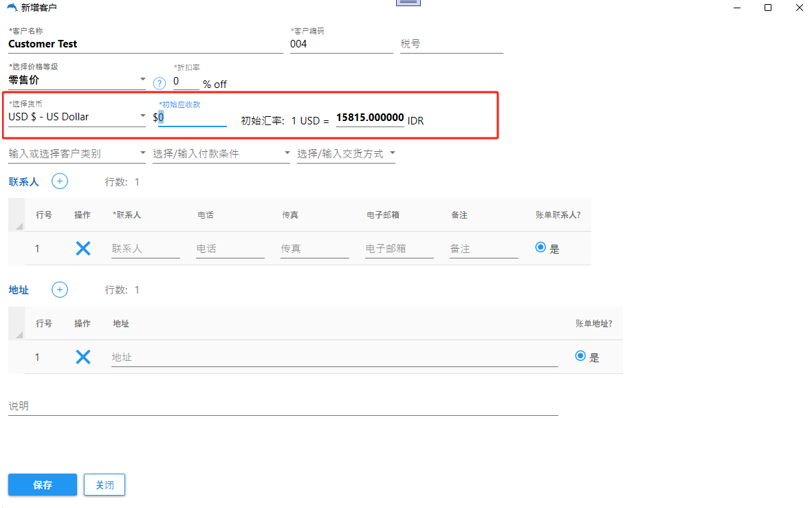
Task: Click the add contact plus icon
Action: click(60, 181)
